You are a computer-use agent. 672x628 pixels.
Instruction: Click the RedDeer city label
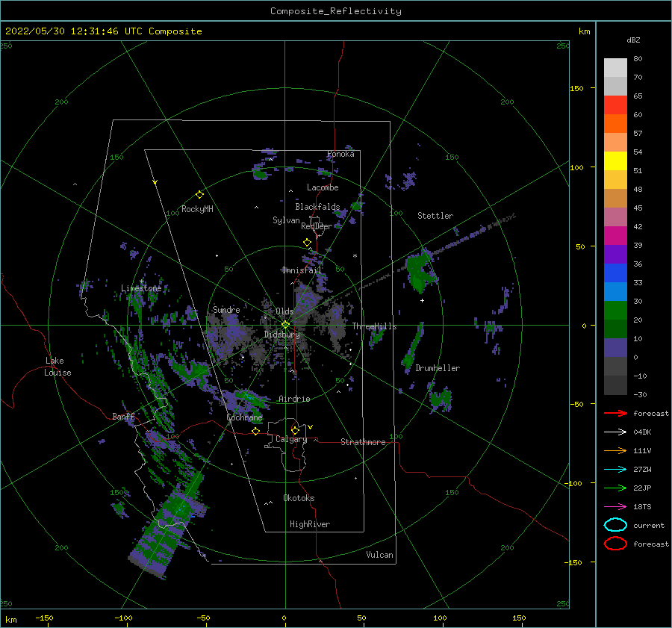tap(317, 226)
